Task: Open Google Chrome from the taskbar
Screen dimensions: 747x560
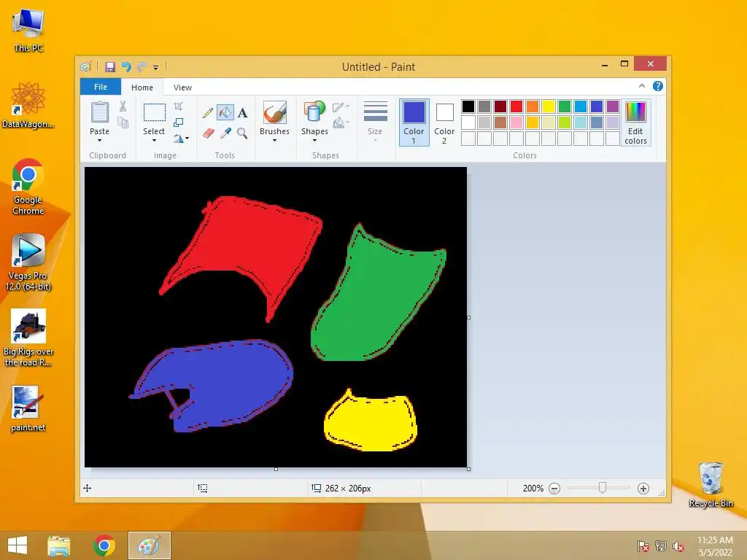Action: [104, 545]
